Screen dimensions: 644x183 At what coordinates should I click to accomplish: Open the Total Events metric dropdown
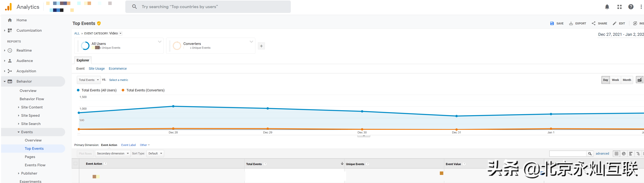tap(89, 80)
